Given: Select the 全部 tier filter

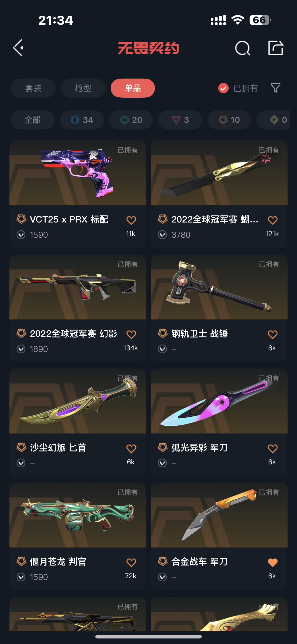Looking at the screenshot, I should tap(33, 120).
